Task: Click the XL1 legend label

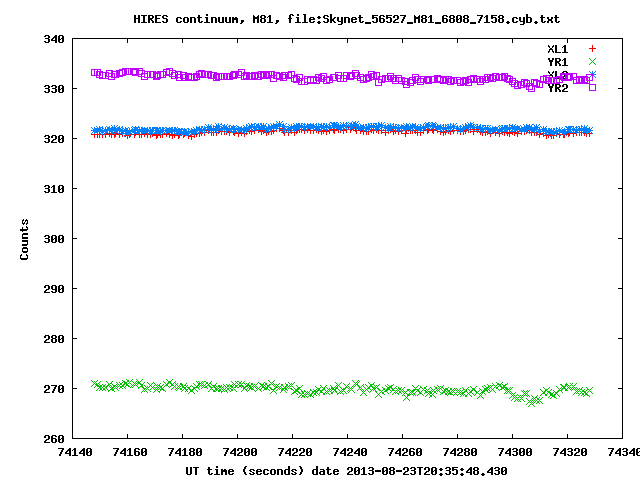Action: pos(558,49)
